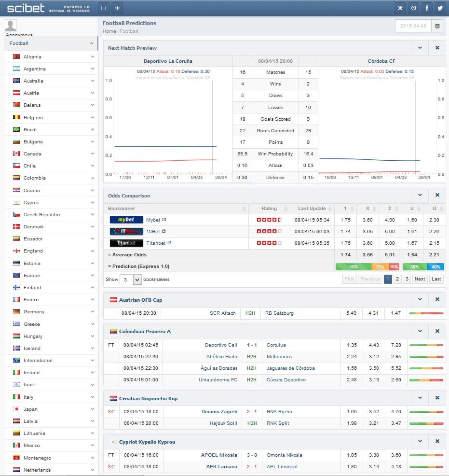Click the mybet bookmaker logo
Viewport: 449px width, 476px height.
(x=126, y=220)
